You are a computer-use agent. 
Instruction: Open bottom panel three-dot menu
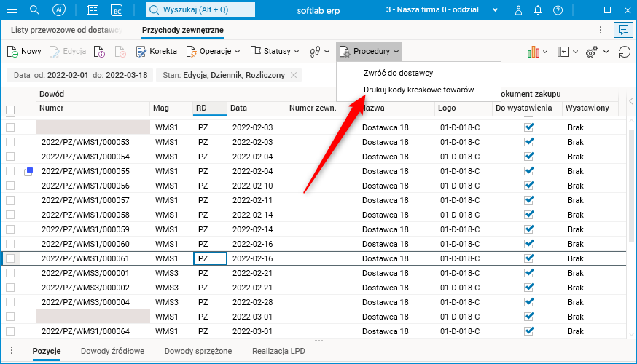click(x=12, y=350)
